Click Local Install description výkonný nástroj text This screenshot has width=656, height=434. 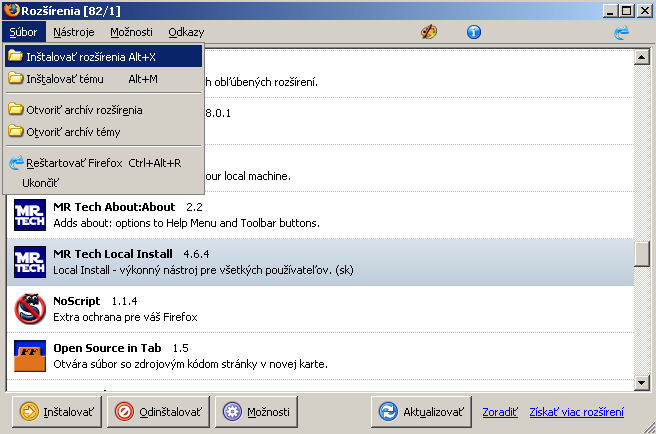click(203, 270)
